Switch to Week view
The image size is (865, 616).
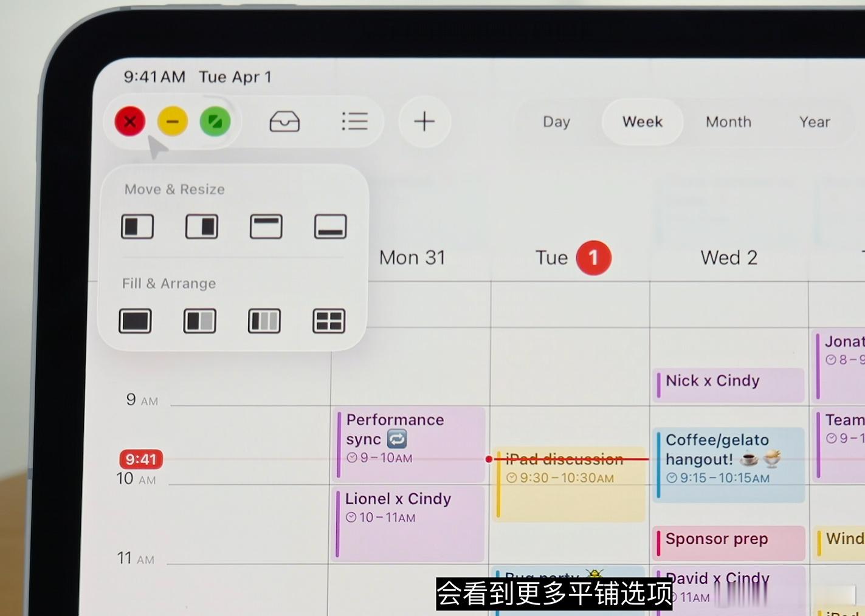(x=643, y=122)
